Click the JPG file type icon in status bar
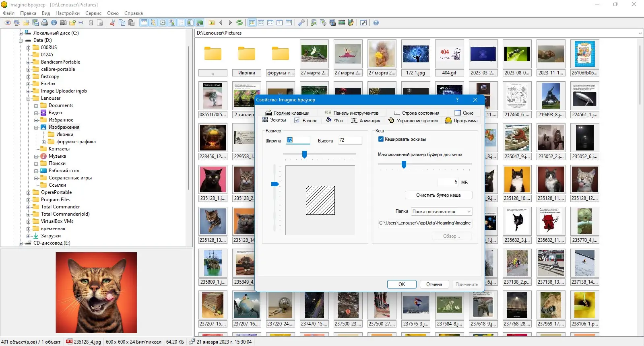 tap(69, 342)
